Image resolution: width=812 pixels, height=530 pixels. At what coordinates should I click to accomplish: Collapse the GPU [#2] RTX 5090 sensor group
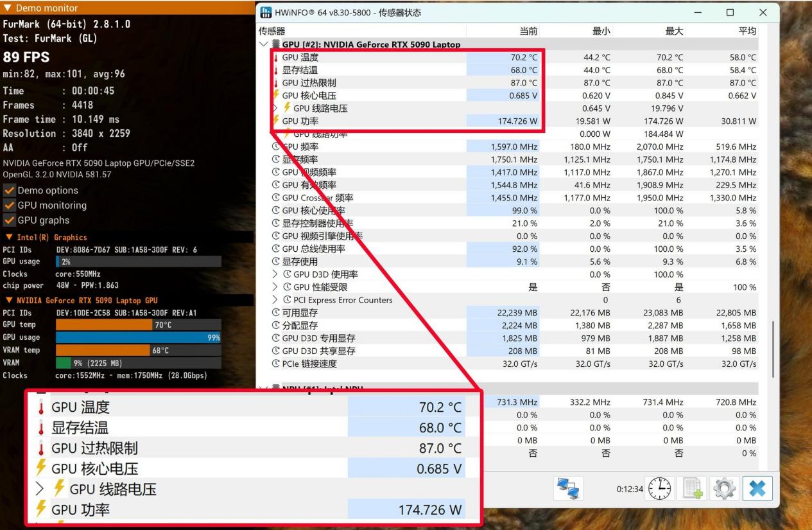(263, 44)
